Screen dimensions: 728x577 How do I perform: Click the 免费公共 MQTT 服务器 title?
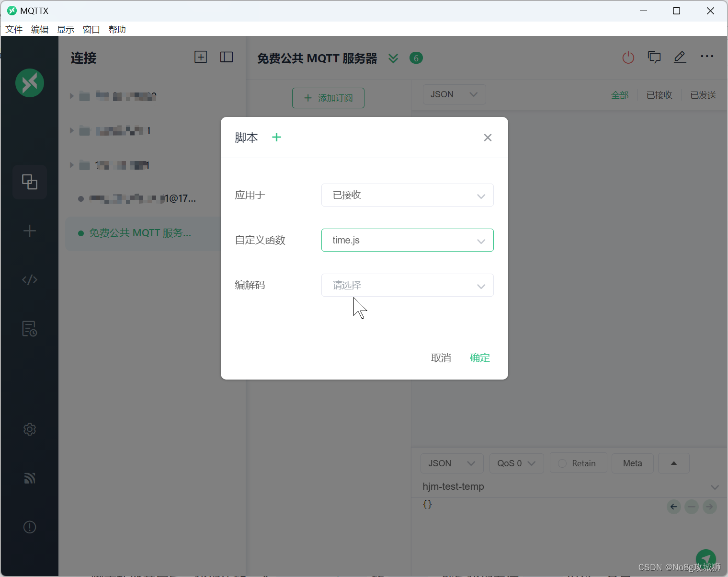pyautogui.click(x=317, y=58)
